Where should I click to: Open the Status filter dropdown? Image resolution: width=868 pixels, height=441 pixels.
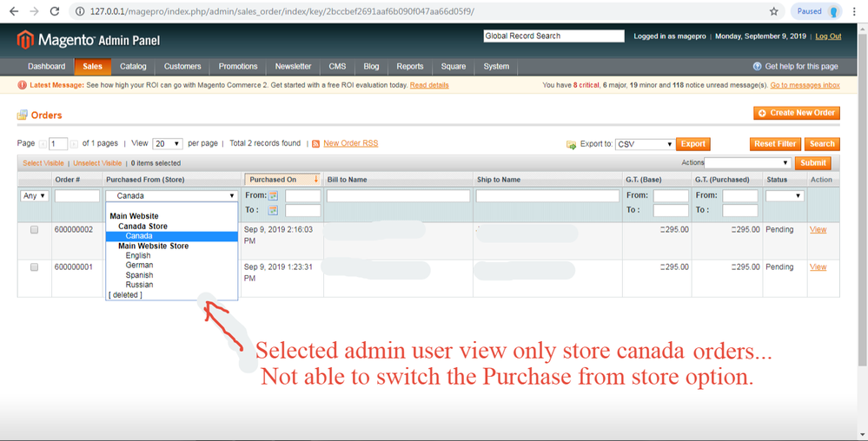tap(784, 196)
